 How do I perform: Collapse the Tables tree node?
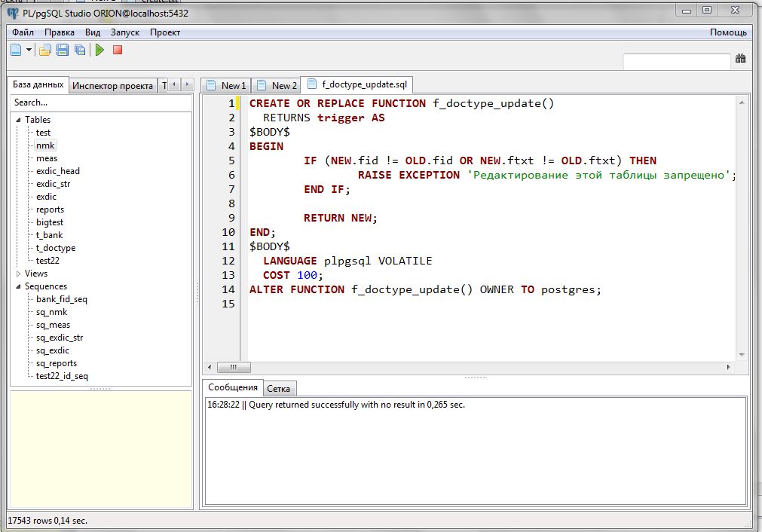(18, 120)
